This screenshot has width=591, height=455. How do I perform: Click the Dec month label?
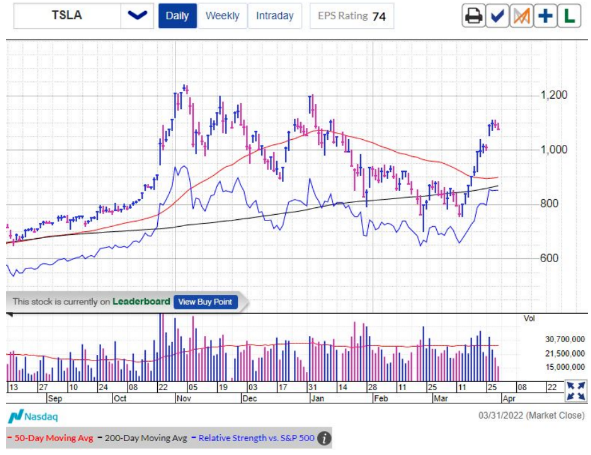pyautogui.click(x=250, y=399)
